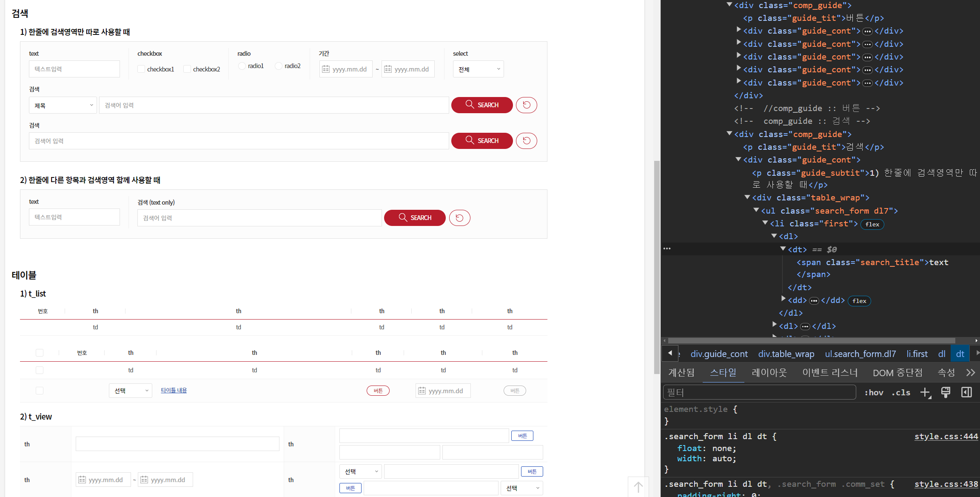
Task: Open the style.css:444 source link
Action: click(x=946, y=437)
